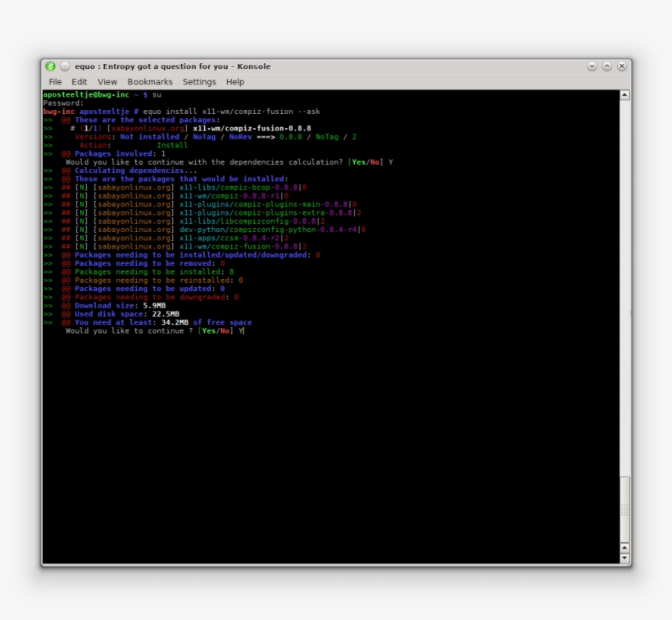Open the View menu

coord(106,81)
